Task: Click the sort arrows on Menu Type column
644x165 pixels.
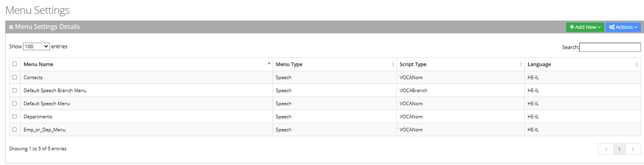Action: [393, 64]
